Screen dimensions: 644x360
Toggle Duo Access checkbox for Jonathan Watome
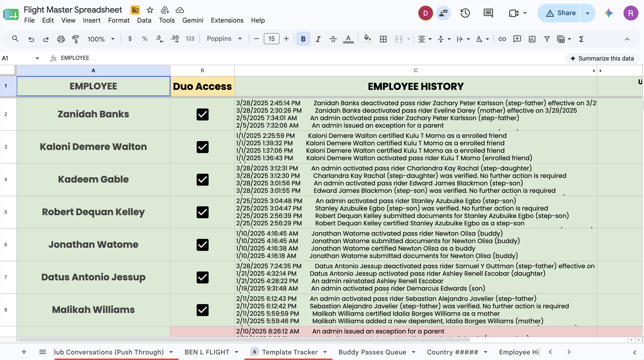click(202, 245)
